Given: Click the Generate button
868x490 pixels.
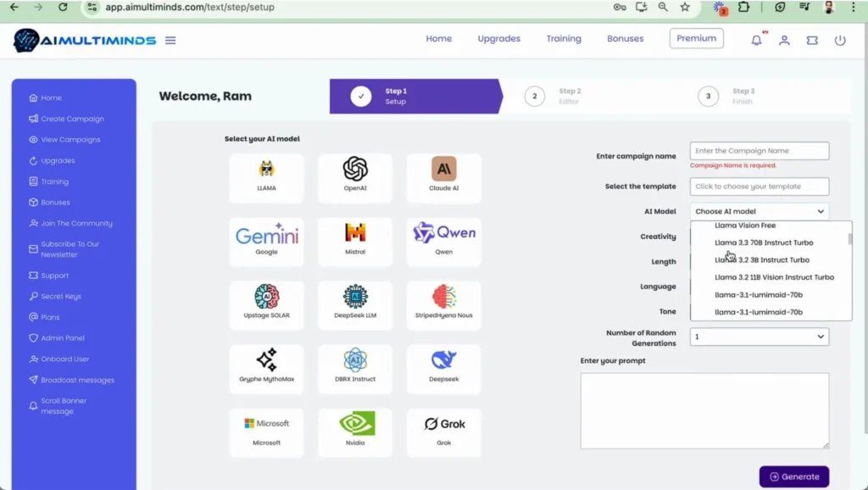Looking at the screenshot, I should (x=793, y=476).
